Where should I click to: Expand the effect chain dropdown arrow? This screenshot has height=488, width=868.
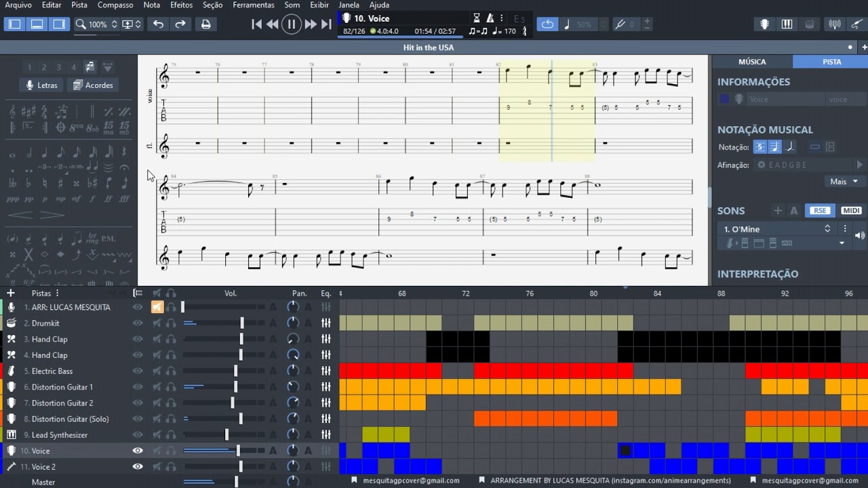tap(842, 243)
